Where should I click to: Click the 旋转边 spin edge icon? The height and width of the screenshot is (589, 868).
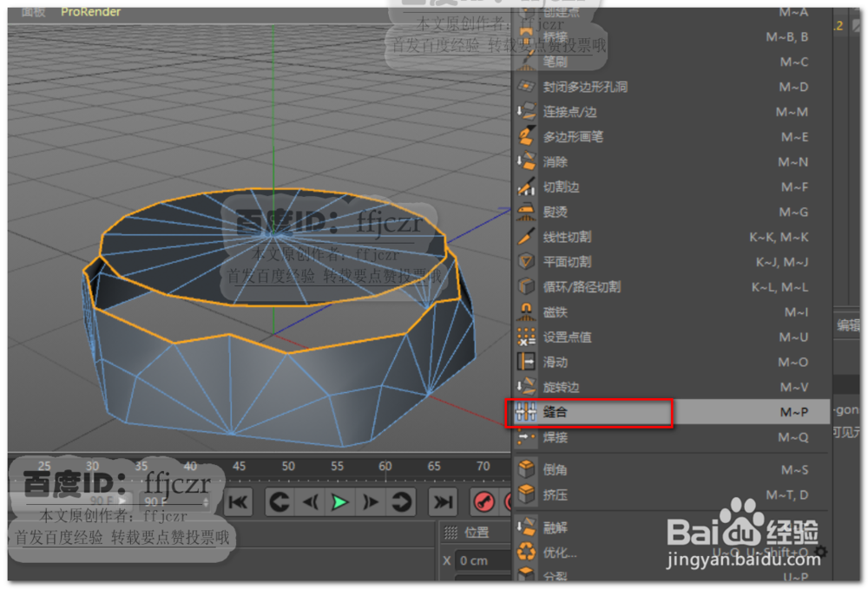(x=526, y=387)
